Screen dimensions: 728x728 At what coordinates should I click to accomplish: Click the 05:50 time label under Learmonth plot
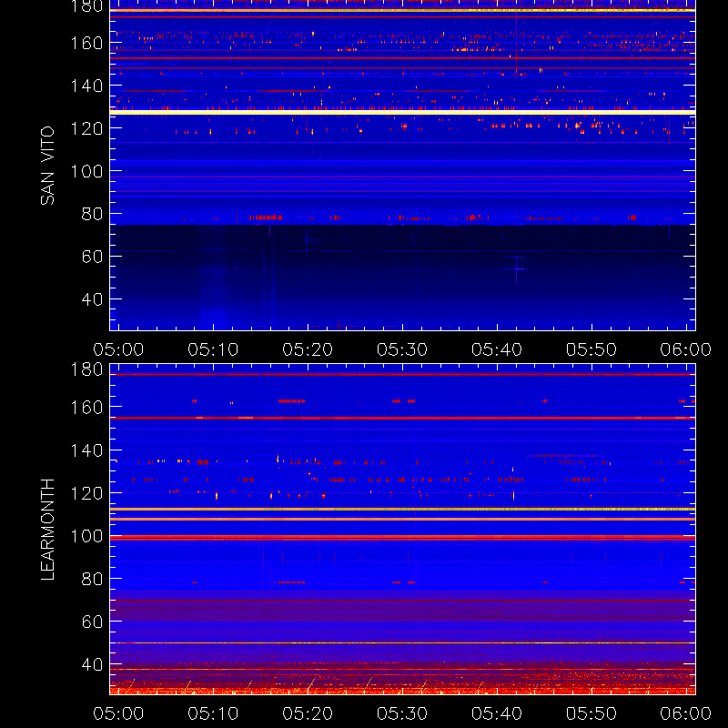point(591,713)
